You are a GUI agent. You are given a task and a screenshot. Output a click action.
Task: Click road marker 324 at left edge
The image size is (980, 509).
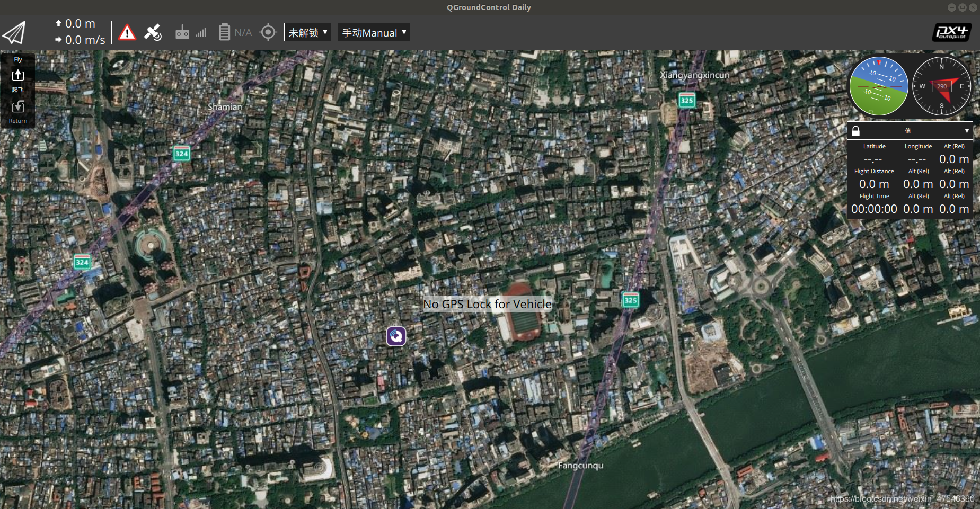point(82,262)
